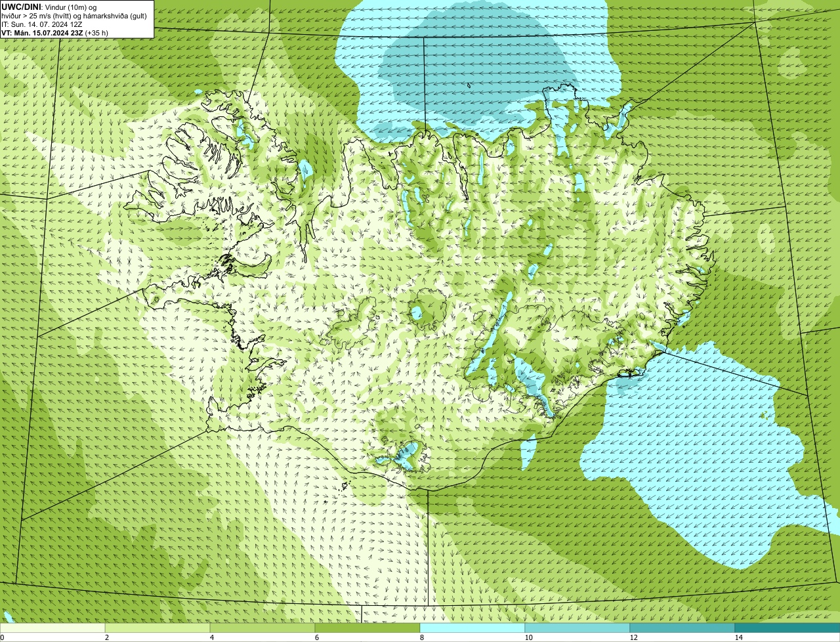Click the legend scale number "10"
Screen dimensions: 840x642
coord(528,637)
